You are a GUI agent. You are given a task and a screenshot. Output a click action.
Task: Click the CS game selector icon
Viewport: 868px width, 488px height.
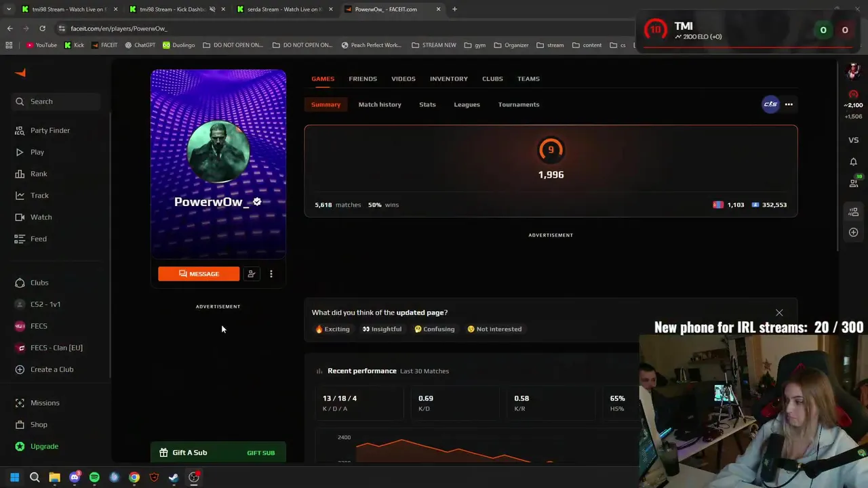tap(770, 104)
